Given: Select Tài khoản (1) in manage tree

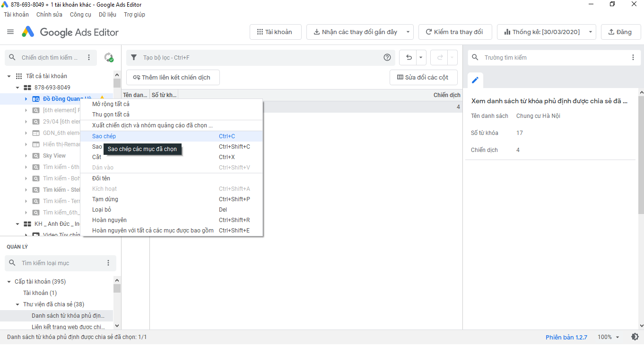Looking at the screenshot, I should click(40, 293).
